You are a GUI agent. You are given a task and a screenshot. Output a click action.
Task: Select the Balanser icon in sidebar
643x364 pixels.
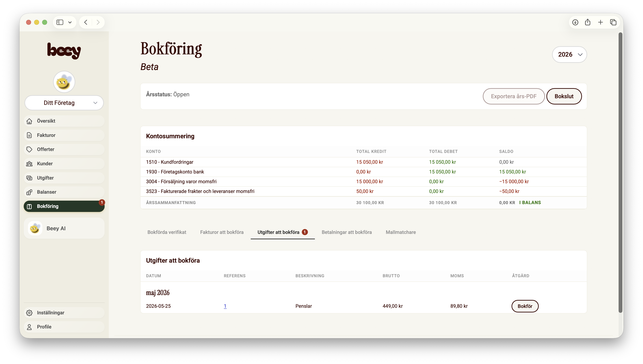(29, 192)
